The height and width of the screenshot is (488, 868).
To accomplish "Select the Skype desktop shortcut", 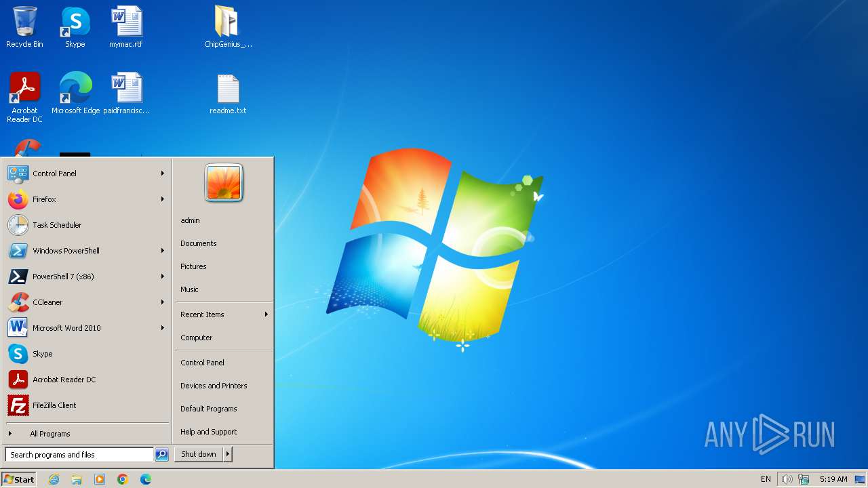I will point(75,27).
